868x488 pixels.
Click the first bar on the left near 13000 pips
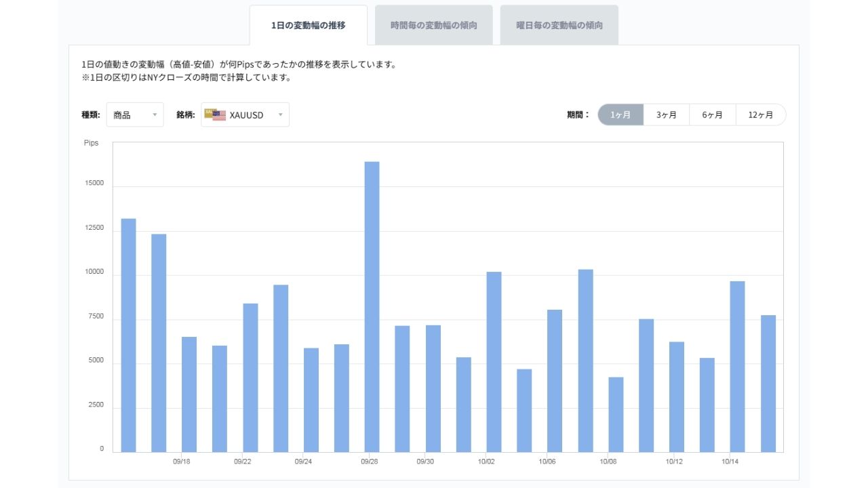point(128,335)
